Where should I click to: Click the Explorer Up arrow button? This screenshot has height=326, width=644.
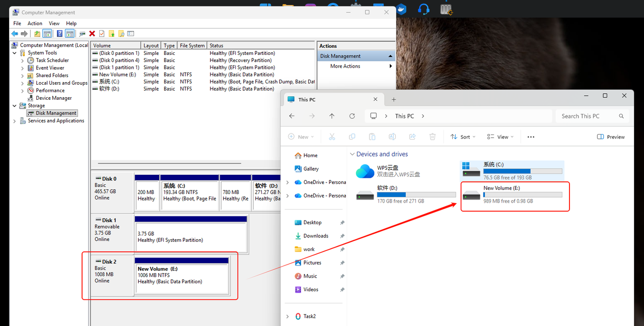coord(332,116)
